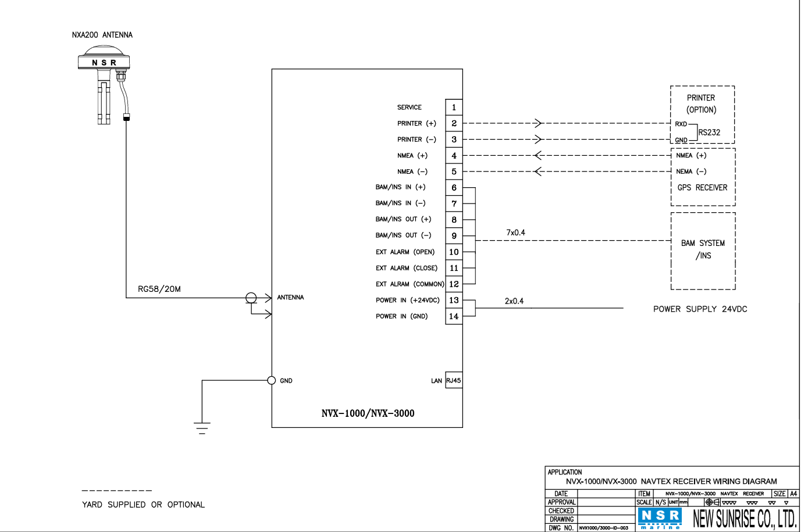801x532 pixels.
Task: Click the RG58/20M cable label
Action: tap(159, 289)
